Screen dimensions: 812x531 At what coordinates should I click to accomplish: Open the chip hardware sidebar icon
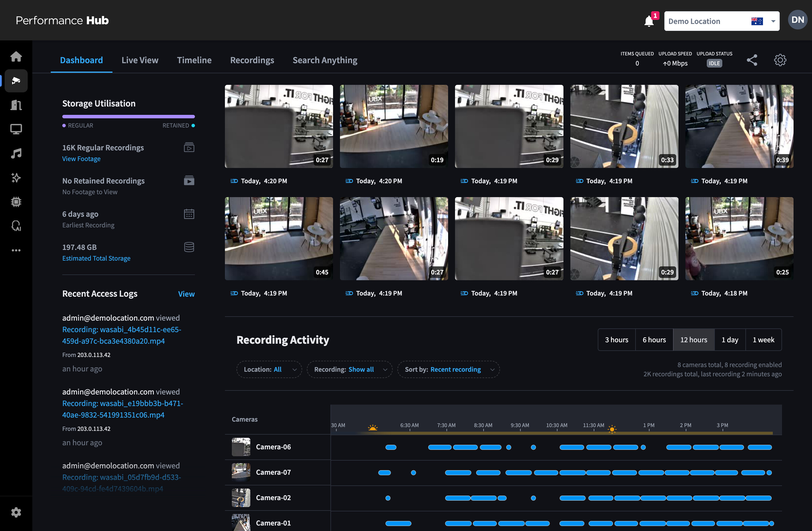click(x=16, y=202)
